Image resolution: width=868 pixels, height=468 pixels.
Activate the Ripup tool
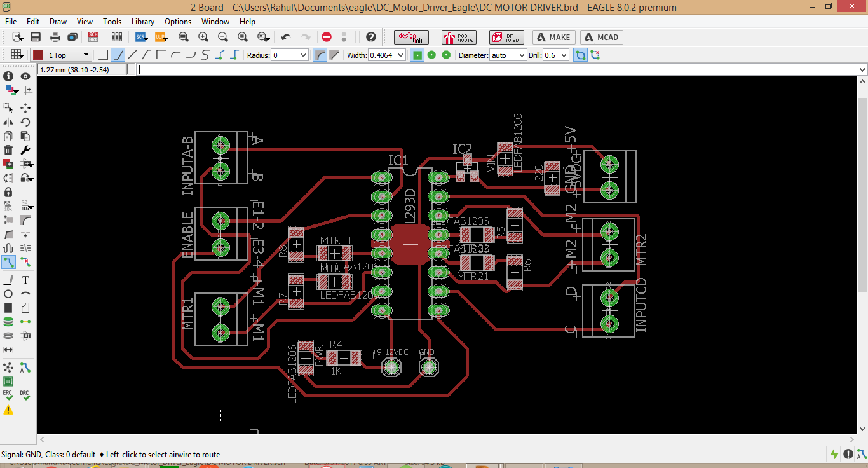point(25,261)
